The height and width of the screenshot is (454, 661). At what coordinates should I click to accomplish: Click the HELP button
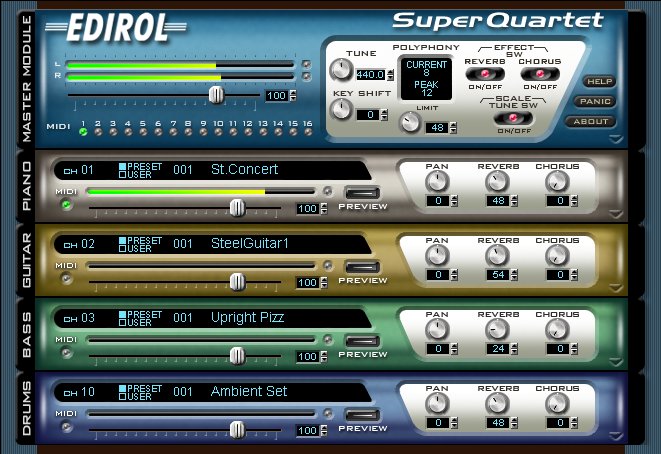pos(599,81)
